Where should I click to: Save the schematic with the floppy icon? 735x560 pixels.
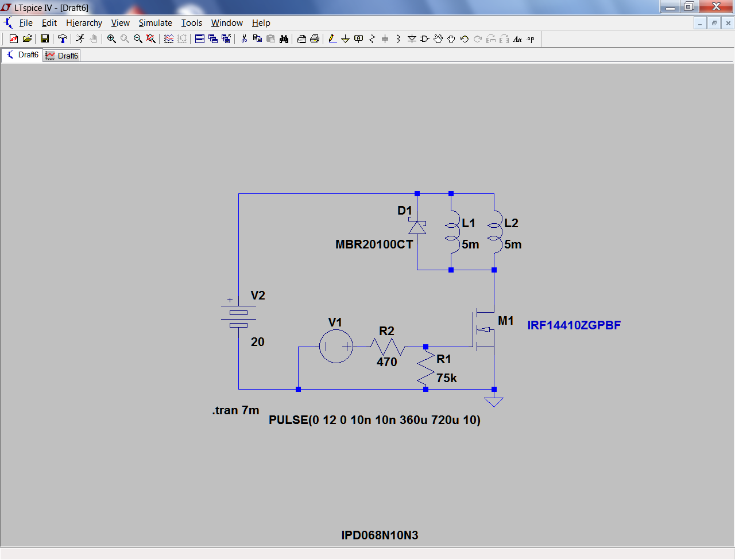[45, 39]
